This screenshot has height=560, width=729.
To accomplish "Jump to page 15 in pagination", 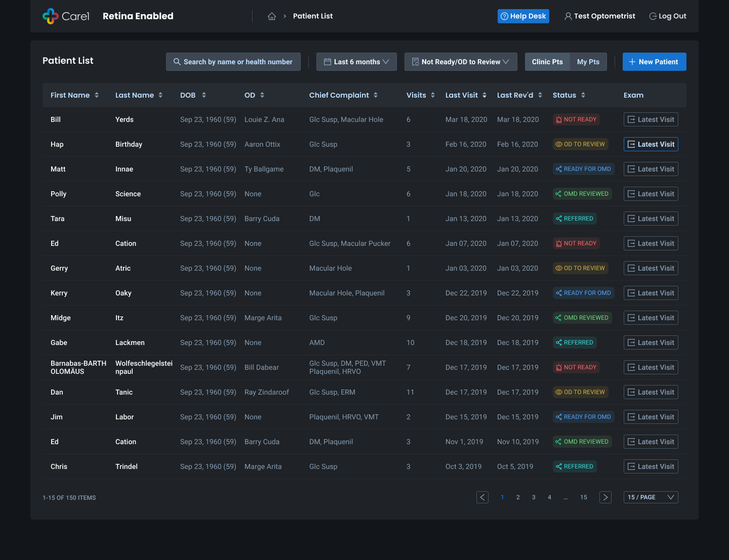I will pos(584,497).
